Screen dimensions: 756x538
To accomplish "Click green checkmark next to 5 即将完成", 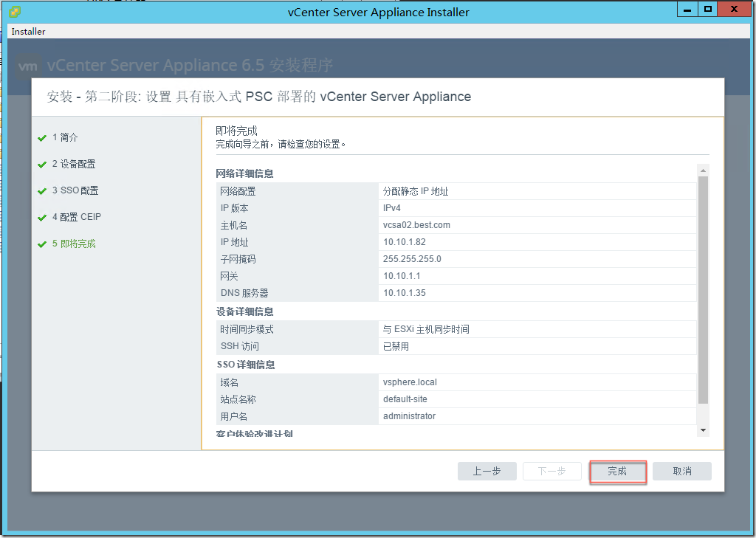I will pyautogui.click(x=42, y=244).
